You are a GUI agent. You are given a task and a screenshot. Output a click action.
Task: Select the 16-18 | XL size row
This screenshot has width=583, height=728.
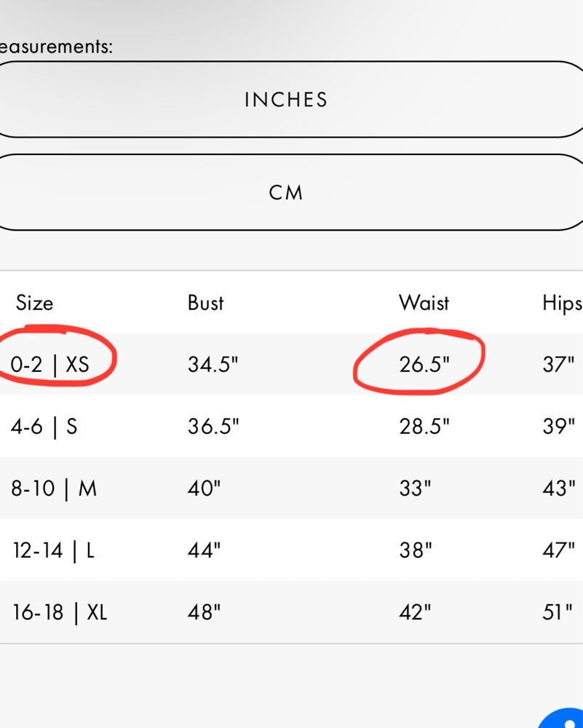[x=291, y=612]
